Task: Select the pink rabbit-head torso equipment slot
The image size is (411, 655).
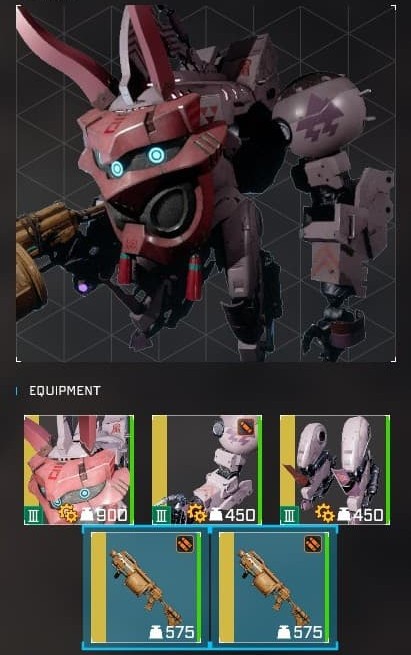Action: (79, 470)
